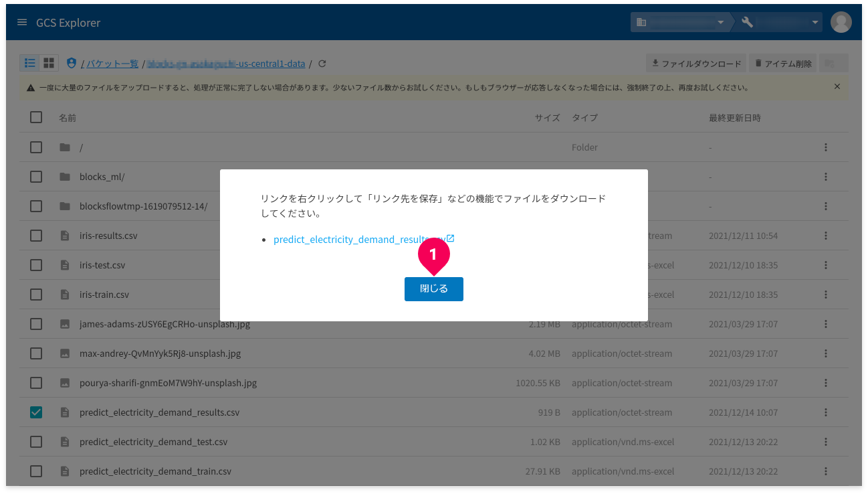Click the root slash breadcrumb link
This screenshot has height=494, width=868.
coord(82,64)
